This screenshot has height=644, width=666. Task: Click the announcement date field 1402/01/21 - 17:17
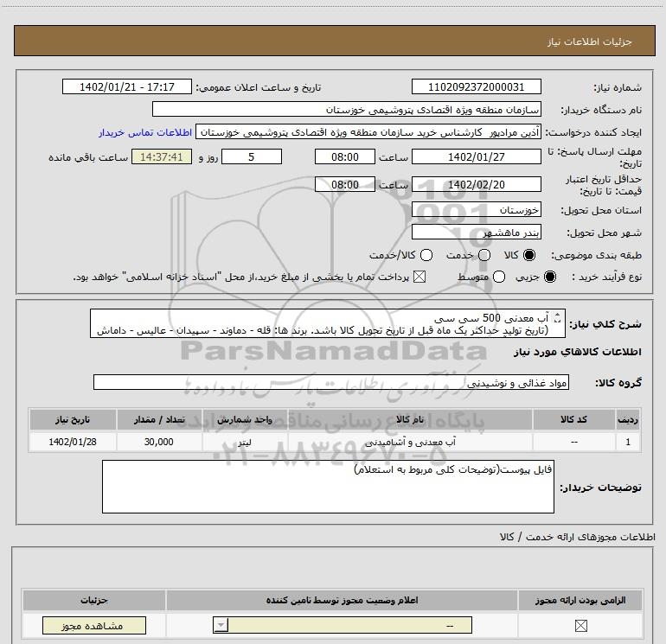click(127, 87)
